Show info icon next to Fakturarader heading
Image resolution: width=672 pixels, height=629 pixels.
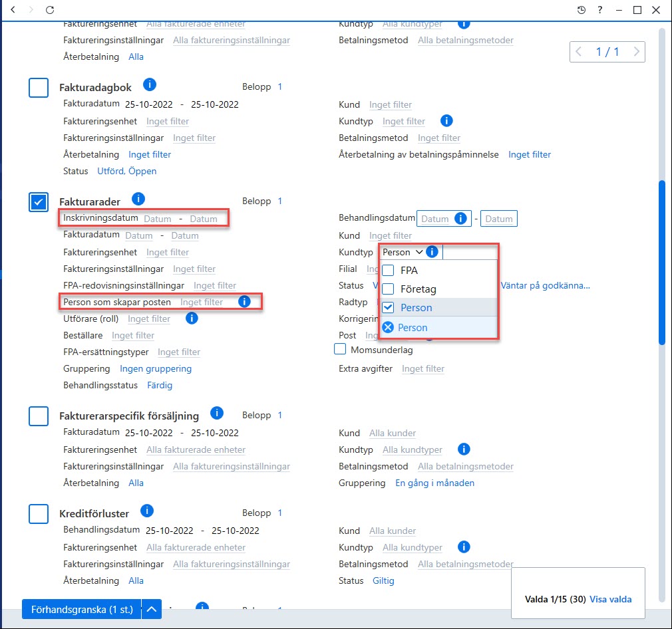coord(138,199)
